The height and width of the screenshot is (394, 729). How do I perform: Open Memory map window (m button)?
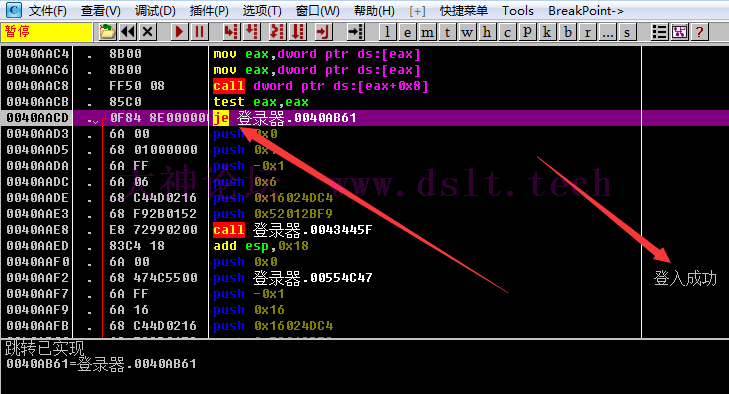point(427,32)
